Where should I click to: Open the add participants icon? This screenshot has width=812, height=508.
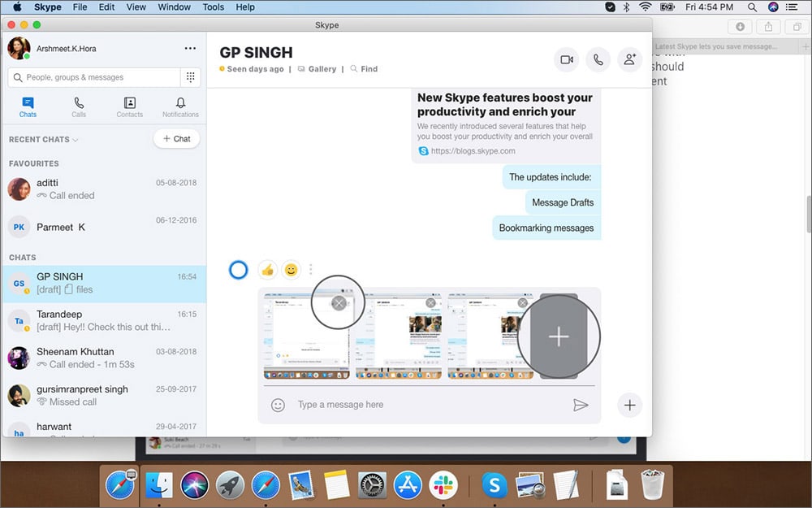(630, 59)
